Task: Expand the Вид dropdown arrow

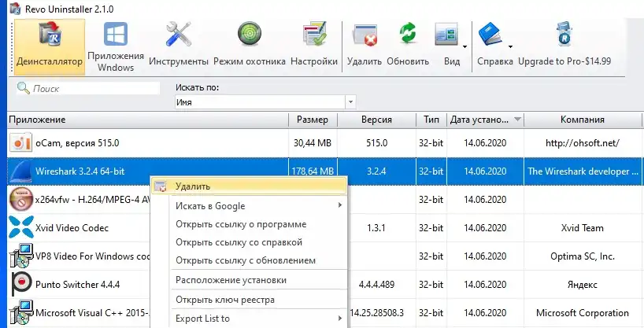Action: [x=464, y=46]
